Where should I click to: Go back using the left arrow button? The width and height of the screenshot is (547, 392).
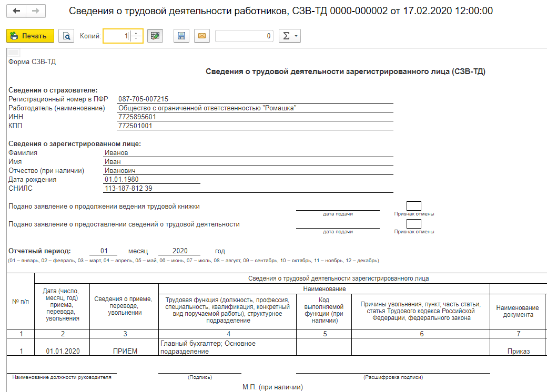(x=16, y=11)
